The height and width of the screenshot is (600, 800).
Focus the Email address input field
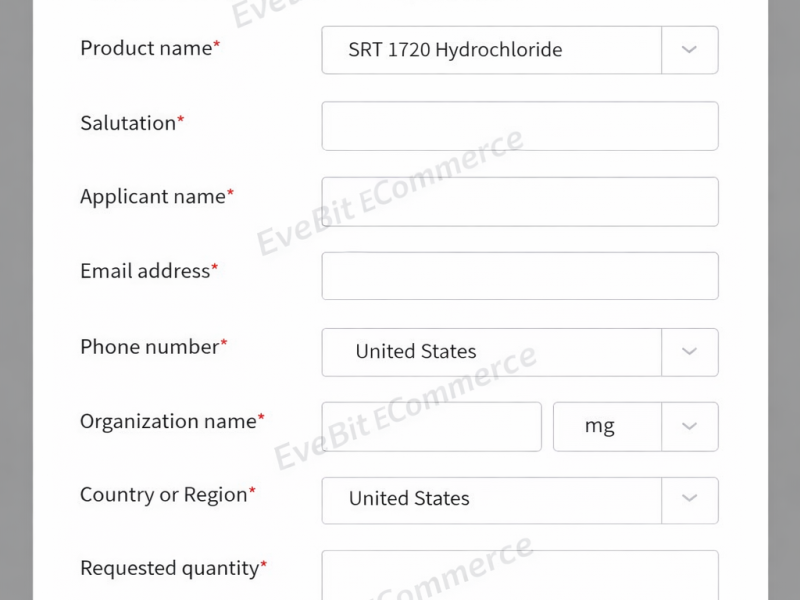pyautogui.click(x=519, y=275)
